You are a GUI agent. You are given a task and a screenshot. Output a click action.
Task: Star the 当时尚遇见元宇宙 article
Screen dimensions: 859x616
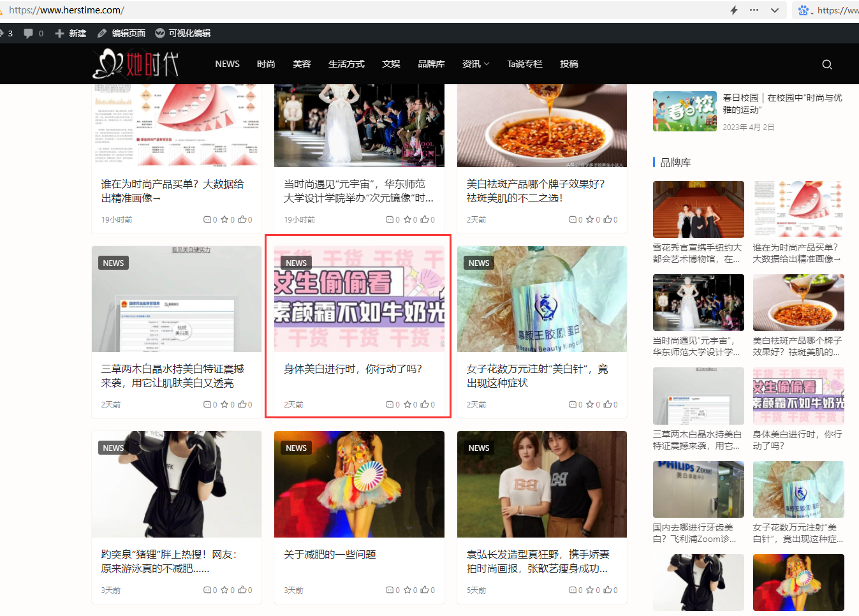point(407,219)
